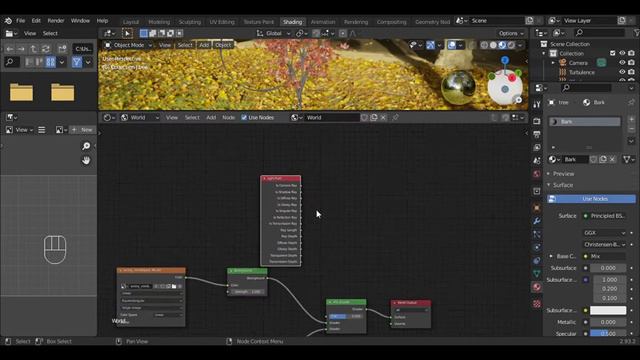
Task: Open node editor Node menu
Action: [228, 118]
